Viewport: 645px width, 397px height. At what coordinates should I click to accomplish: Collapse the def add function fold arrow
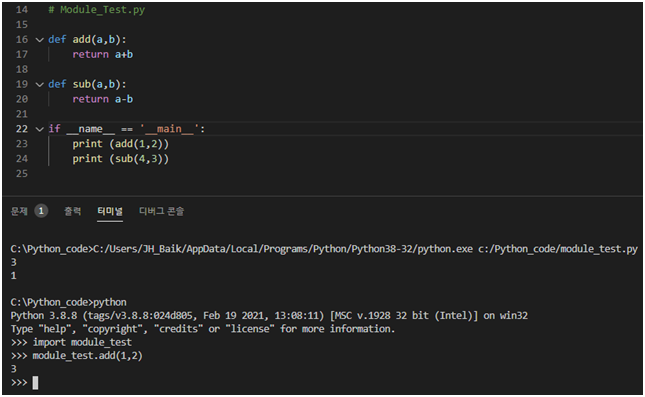(39, 40)
